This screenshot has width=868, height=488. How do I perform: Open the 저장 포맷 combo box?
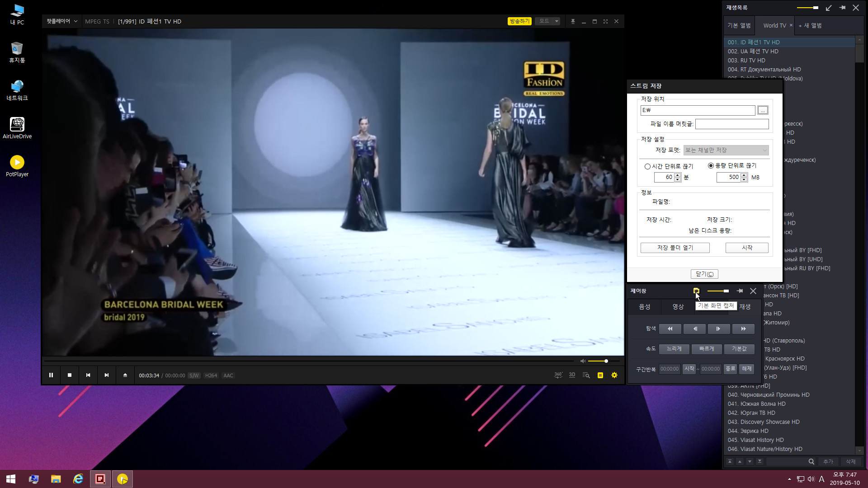(x=726, y=150)
